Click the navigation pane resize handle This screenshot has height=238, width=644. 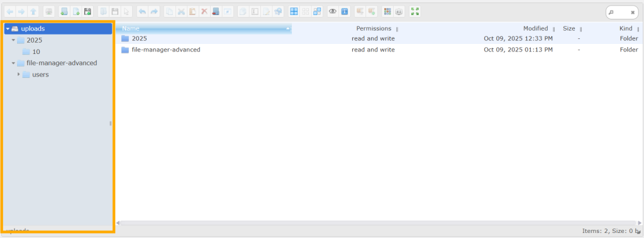point(111,123)
